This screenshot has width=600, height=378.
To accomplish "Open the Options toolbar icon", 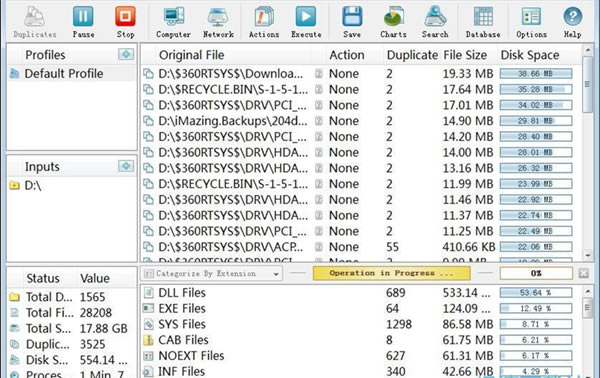I will point(532,22).
